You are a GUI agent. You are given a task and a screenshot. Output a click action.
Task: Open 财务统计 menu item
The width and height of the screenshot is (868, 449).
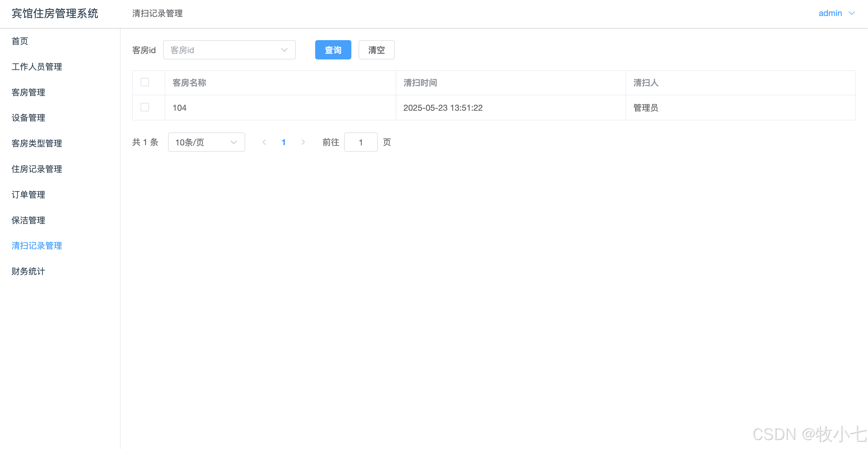tap(28, 271)
